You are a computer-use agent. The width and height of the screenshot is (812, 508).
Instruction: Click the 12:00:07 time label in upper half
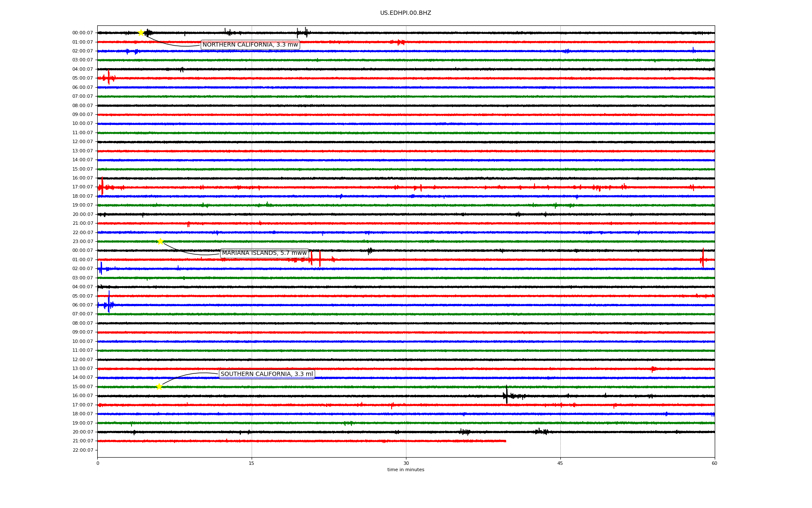(82, 142)
